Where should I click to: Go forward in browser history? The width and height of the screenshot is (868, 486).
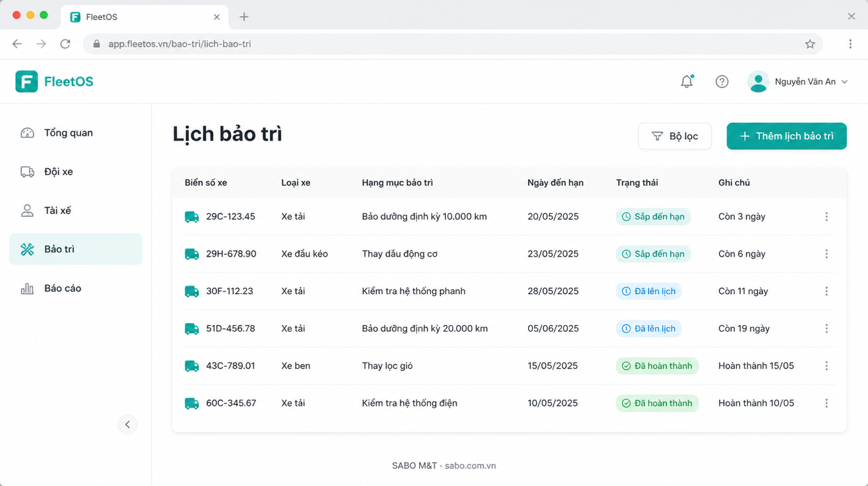[41, 44]
